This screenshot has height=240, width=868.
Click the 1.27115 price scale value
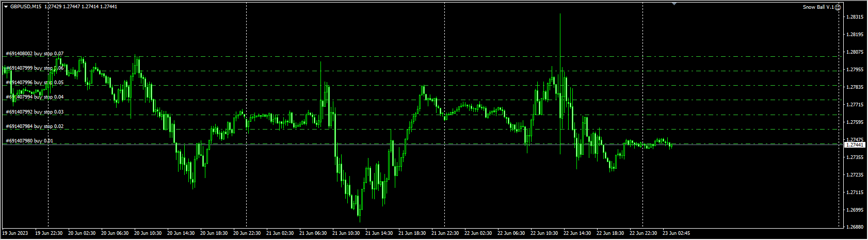855,193
